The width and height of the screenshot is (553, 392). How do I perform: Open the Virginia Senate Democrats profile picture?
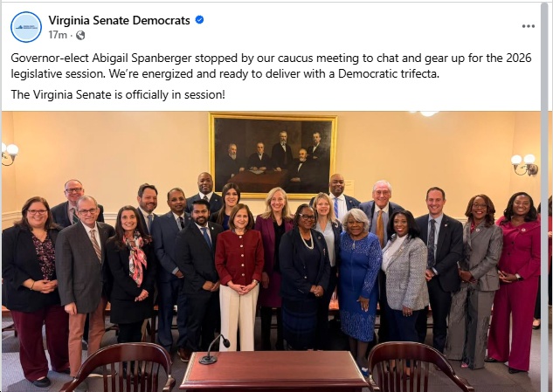26,27
